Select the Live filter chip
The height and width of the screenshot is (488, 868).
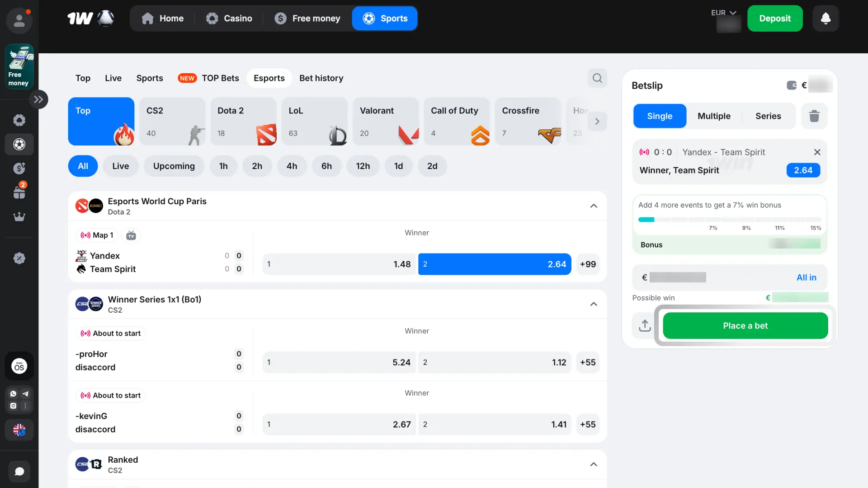[120, 166]
